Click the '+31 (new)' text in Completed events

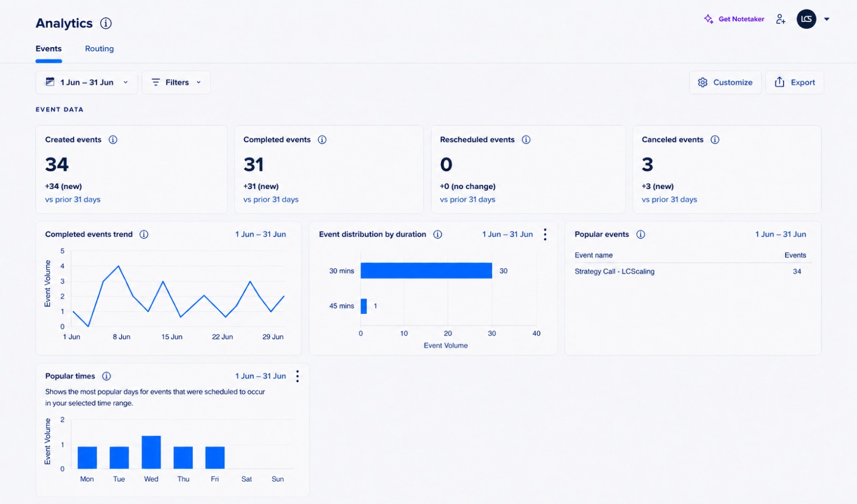(261, 186)
